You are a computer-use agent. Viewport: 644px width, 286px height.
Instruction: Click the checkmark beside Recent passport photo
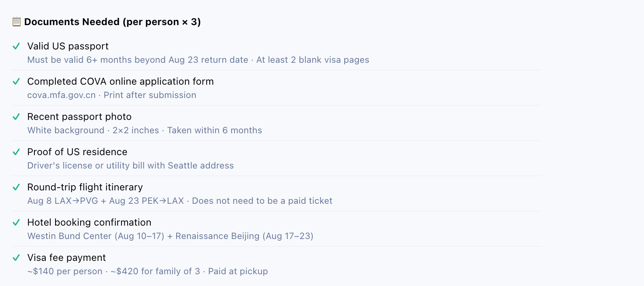tap(16, 117)
